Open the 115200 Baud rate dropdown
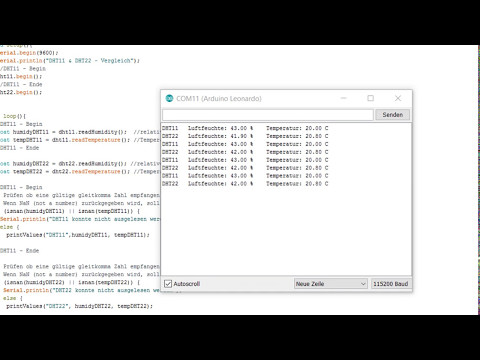Screen dimensions: 480x360 click(391, 284)
